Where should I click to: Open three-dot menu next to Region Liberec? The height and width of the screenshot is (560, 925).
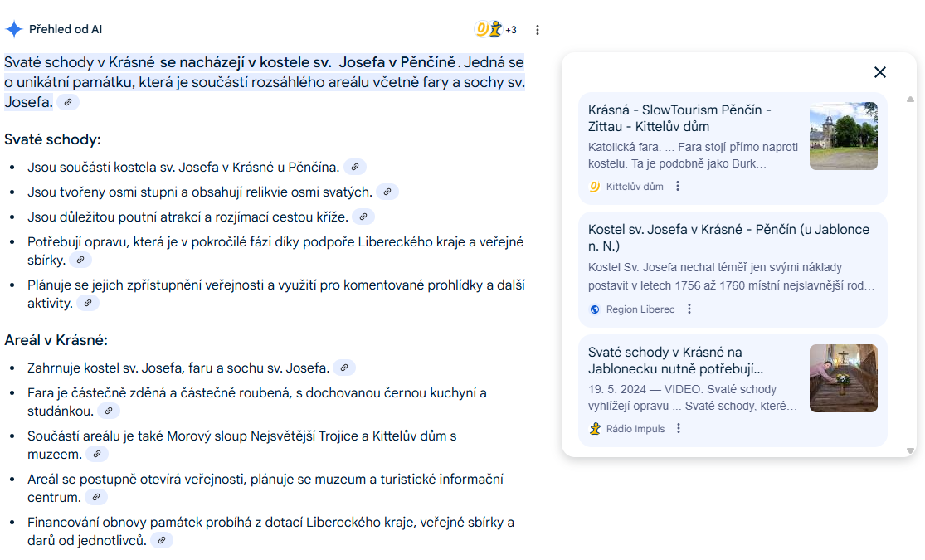[x=689, y=309]
